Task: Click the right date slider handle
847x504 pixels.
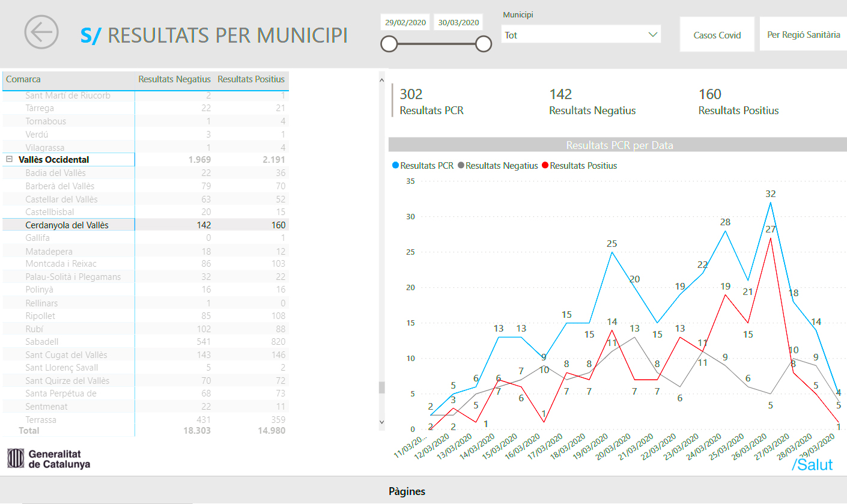Action: click(x=484, y=44)
